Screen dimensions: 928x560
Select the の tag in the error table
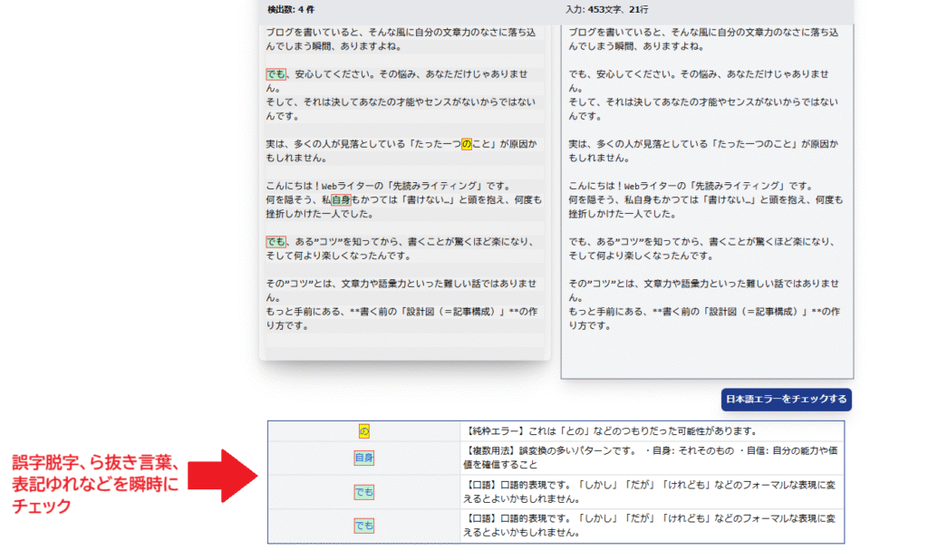click(363, 431)
